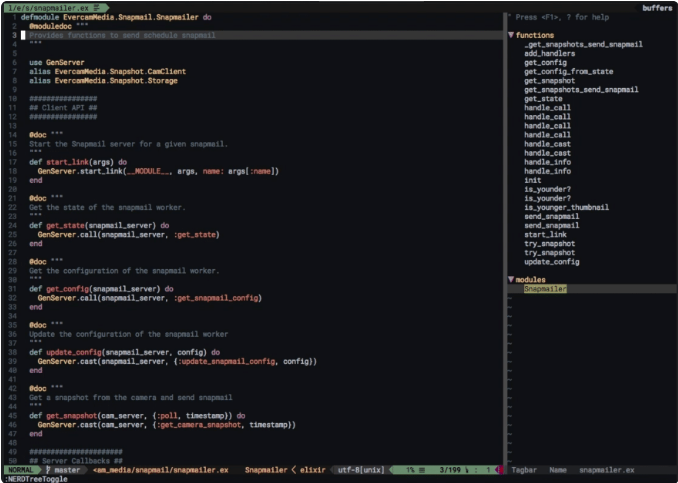Click the git branch master indicator
The height and width of the screenshot is (483, 678).
point(63,470)
